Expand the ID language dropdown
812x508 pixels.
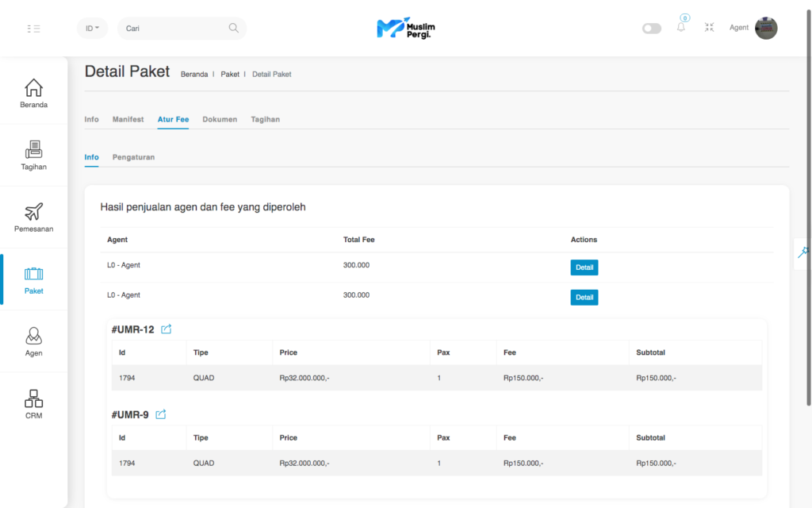click(92, 29)
